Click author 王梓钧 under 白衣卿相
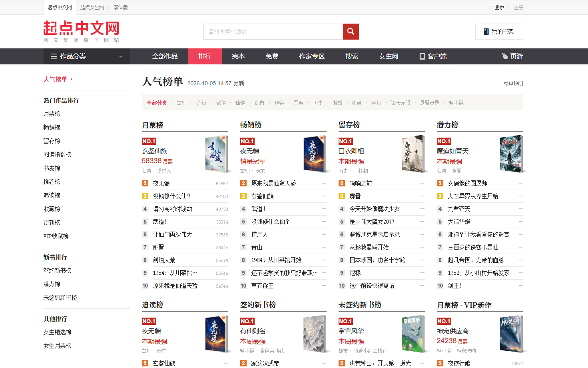 361,171
